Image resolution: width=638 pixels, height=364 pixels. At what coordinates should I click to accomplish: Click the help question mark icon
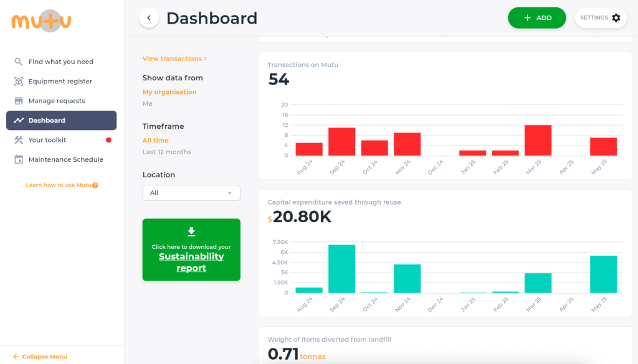[95, 185]
